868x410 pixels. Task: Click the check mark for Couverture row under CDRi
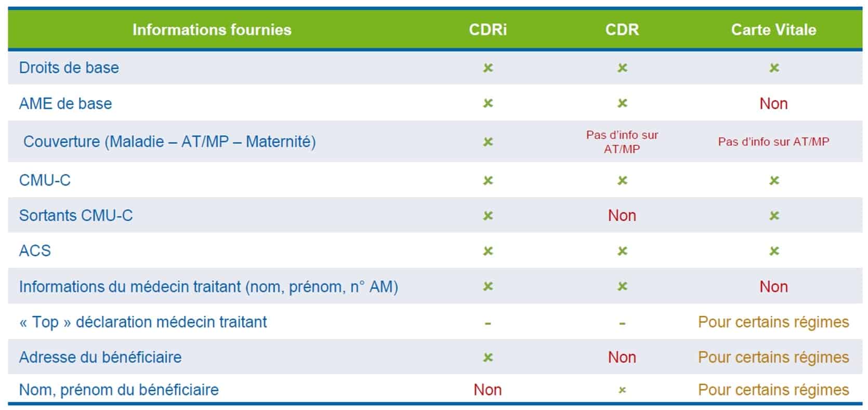coord(488,141)
